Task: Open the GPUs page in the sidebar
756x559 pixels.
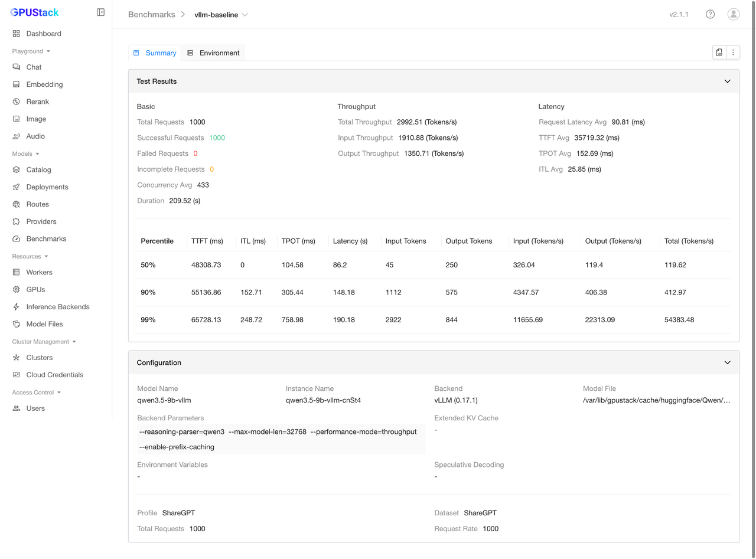Action: [35, 290]
